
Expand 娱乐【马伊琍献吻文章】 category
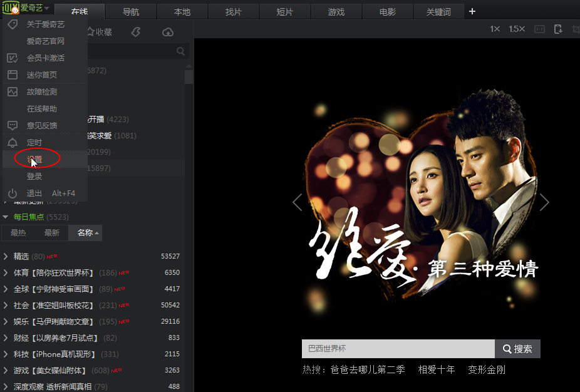(6, 322)
